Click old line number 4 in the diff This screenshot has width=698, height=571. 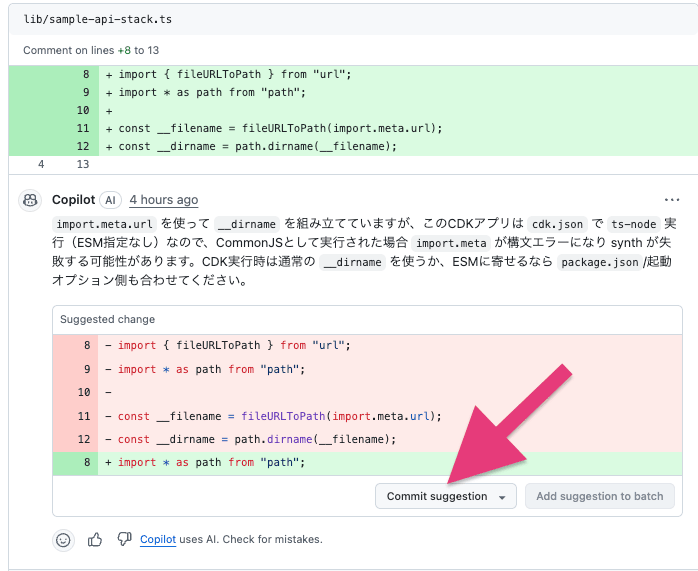[x=40, y=164]
